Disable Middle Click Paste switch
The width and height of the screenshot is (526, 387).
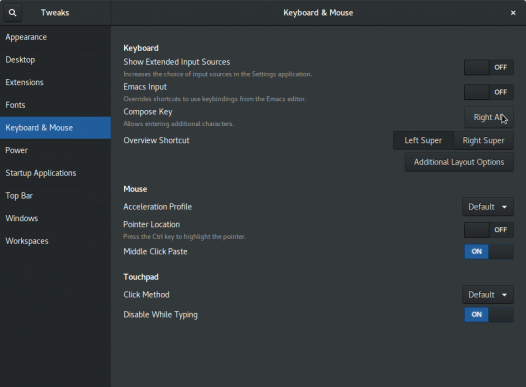[x=489, y=252]
